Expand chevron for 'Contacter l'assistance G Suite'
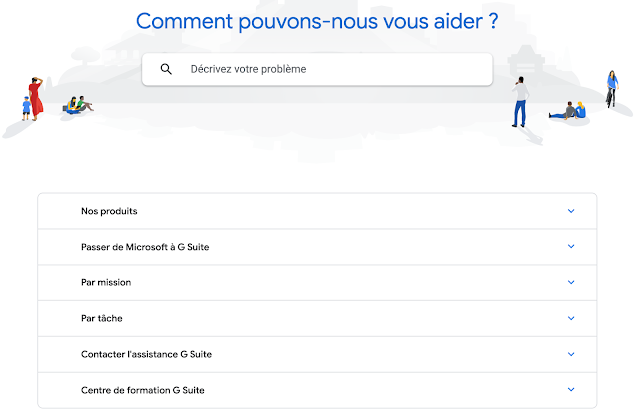 click(x=571, y=354)
